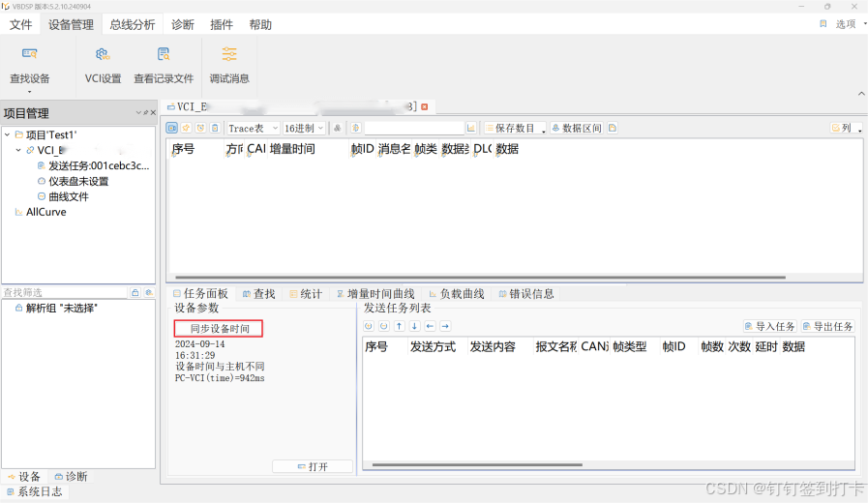Expand the 查找设备 dropdown arrow
Image resolution: width=868 pixels, height=503 pixels.
[x=29, y=92]
